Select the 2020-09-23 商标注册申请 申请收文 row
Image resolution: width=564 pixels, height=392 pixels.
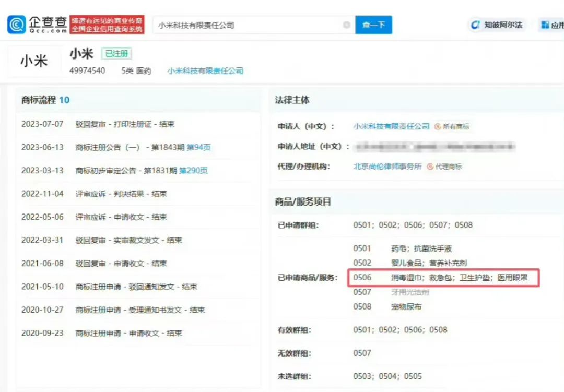102,333
